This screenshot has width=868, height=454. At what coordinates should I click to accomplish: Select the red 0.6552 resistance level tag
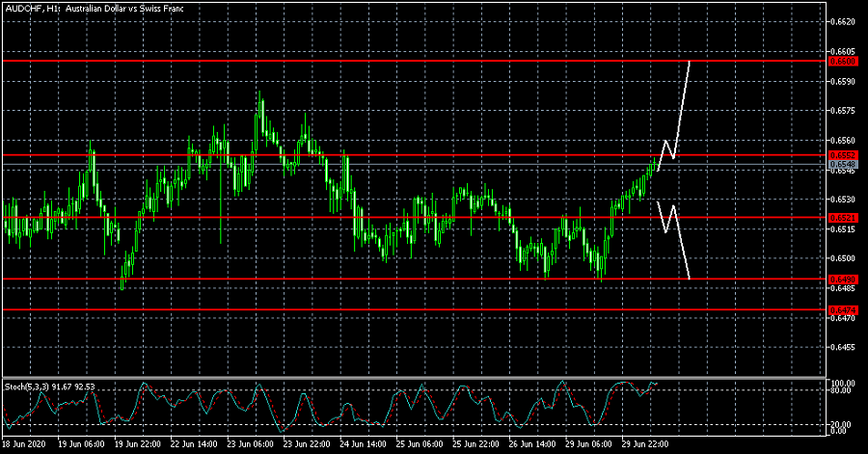click(843, 154)
